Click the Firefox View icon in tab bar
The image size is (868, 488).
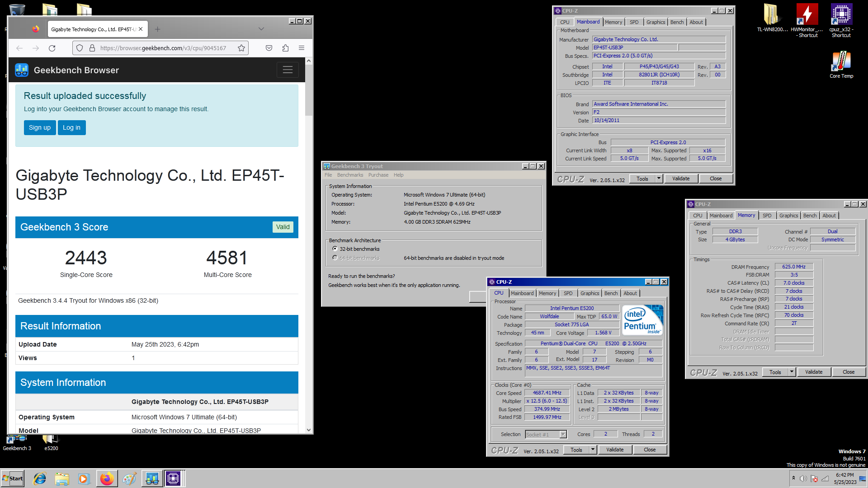coord(36,29)
